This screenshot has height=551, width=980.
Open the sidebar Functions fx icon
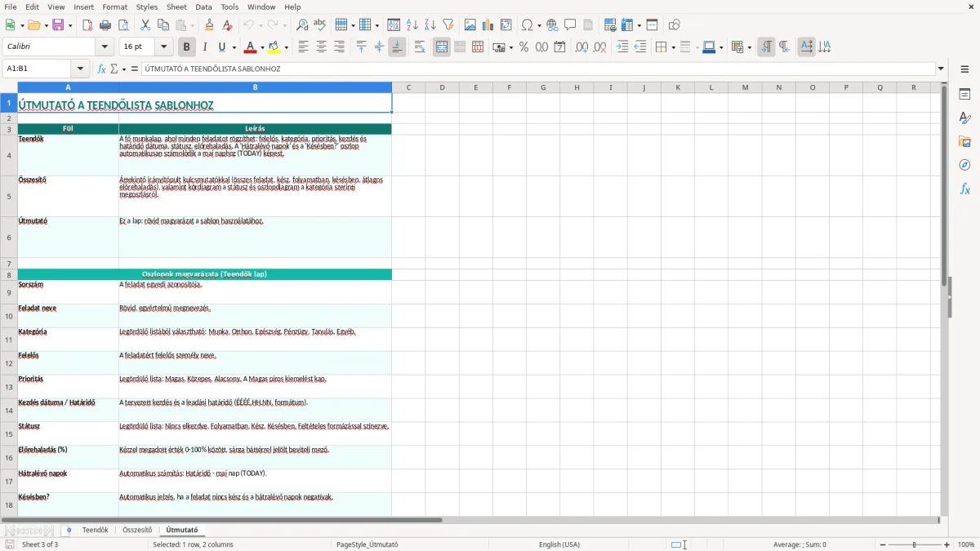point(964,189)
